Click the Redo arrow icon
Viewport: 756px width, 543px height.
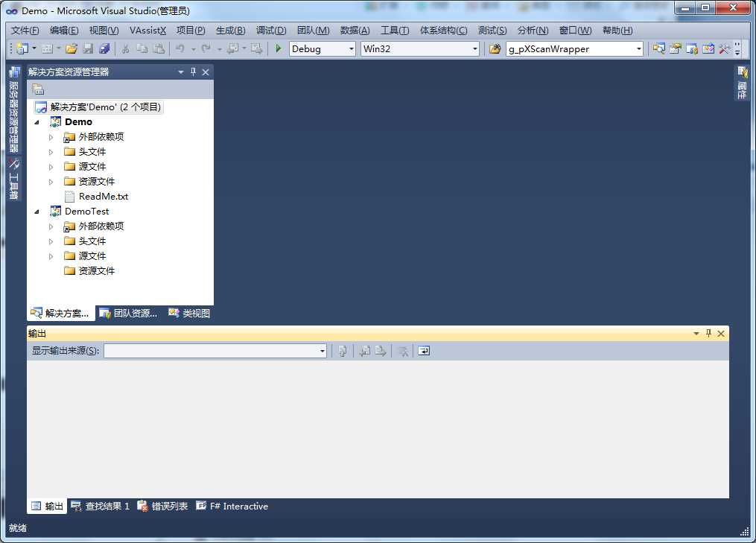point(206,48)
